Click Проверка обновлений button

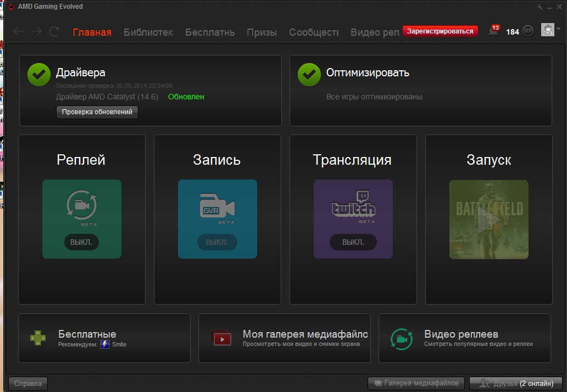tap(97, 112)
